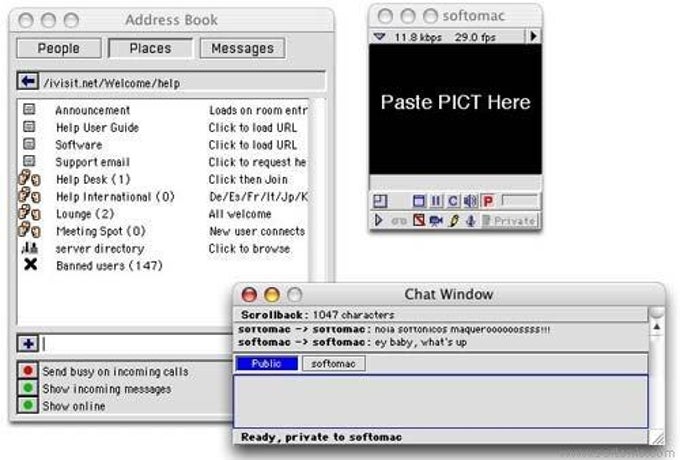Click the gray glasses icon in softomac toolbar
The image size is (680, 460).
(399, 221)
